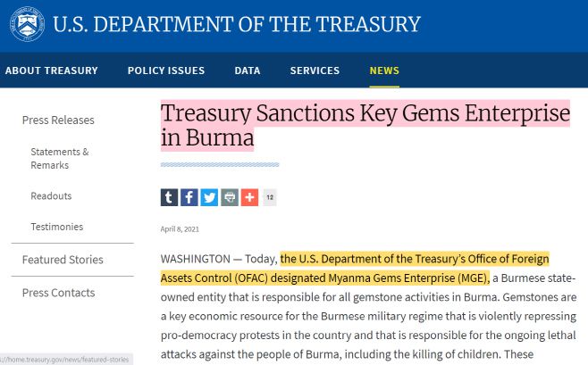
Task: Click the Treasury seal logo
Action: [x=26, y=23]
